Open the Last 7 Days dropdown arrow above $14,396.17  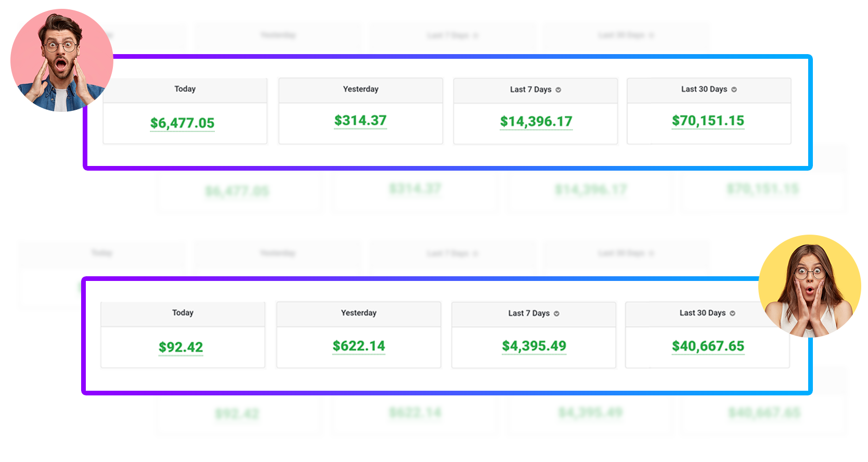tap(558, 90)
